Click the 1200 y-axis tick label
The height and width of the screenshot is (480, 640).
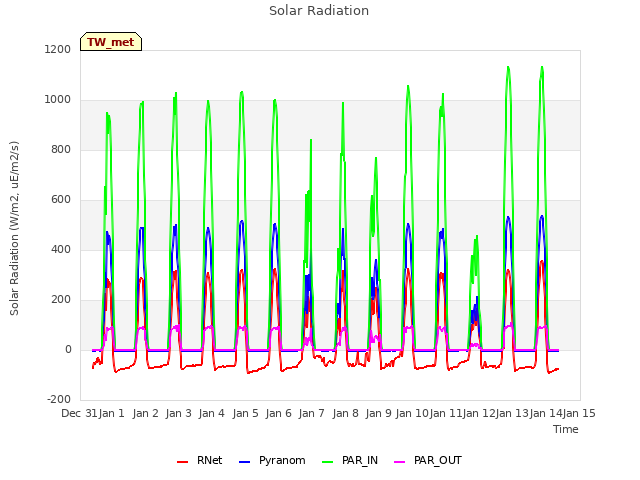click(58, 49)
